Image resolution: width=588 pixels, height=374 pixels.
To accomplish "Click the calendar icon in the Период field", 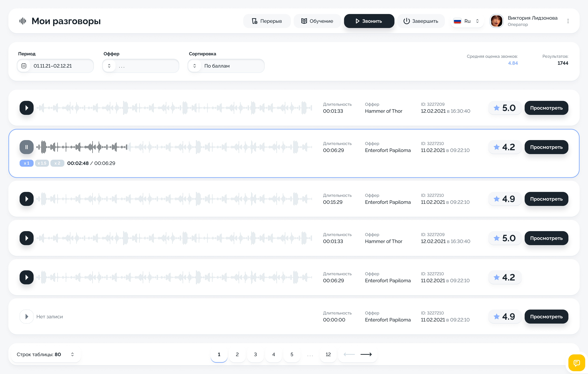I will point(24,66).
